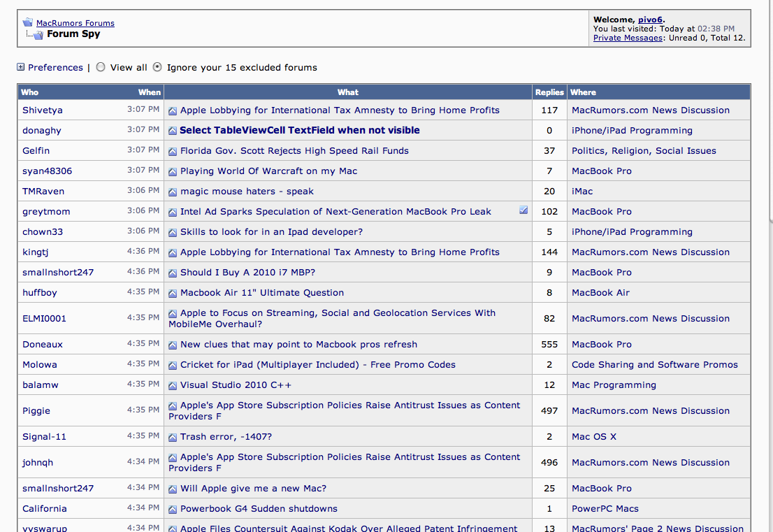The height and width of the screenshot is (532, 773).
Task: Click reply count 555 in Doneaux row
Action: [x=549, y=345]
